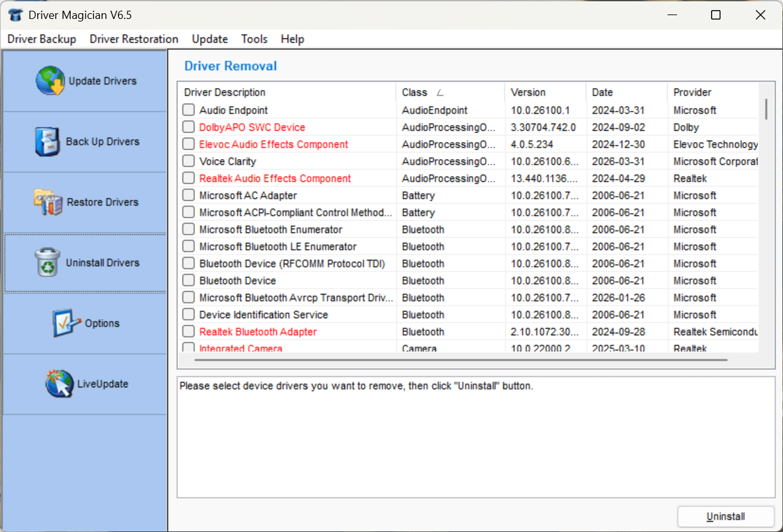783x532 pixels.
Task: Click the Uninstall button
Action: 726,516
